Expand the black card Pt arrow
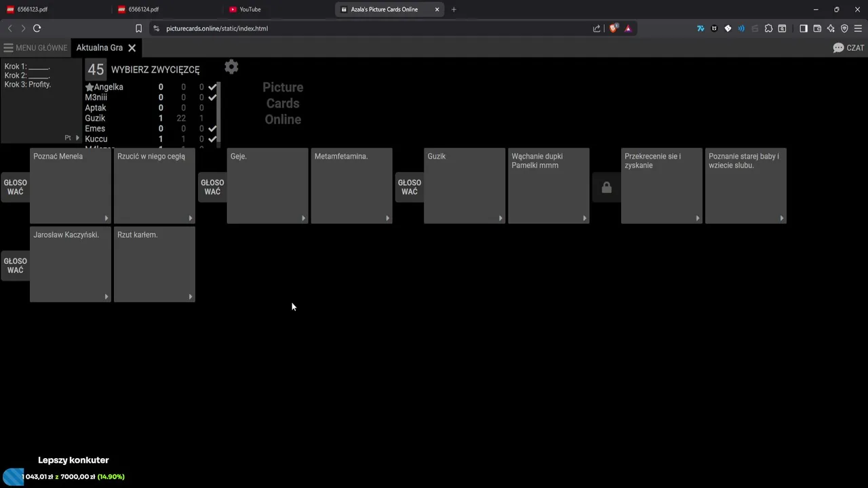 [77, 138]
